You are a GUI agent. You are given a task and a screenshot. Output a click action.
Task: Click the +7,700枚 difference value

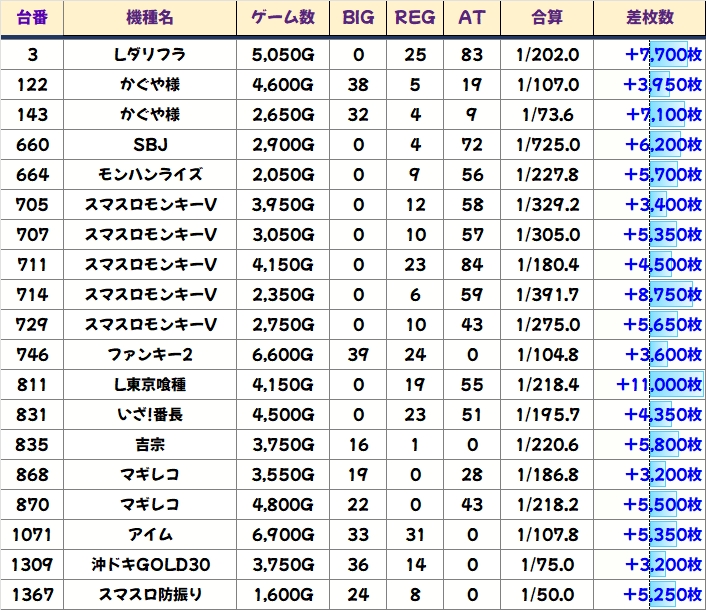click(x=663, y=55)
